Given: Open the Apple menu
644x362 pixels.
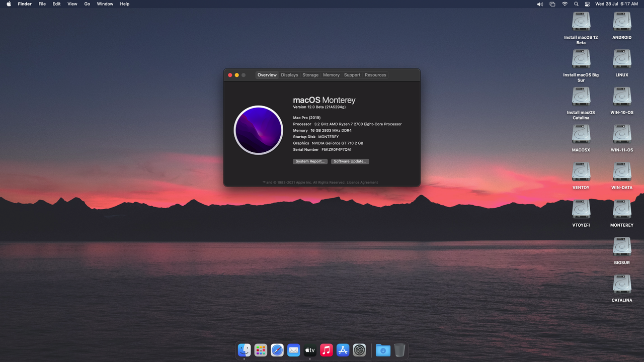Looking at the screenshot, I should (x=9, y=4).
